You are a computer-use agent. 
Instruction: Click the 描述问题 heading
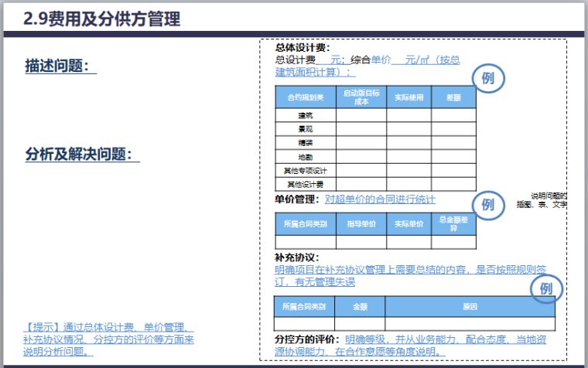pos(61,67)
